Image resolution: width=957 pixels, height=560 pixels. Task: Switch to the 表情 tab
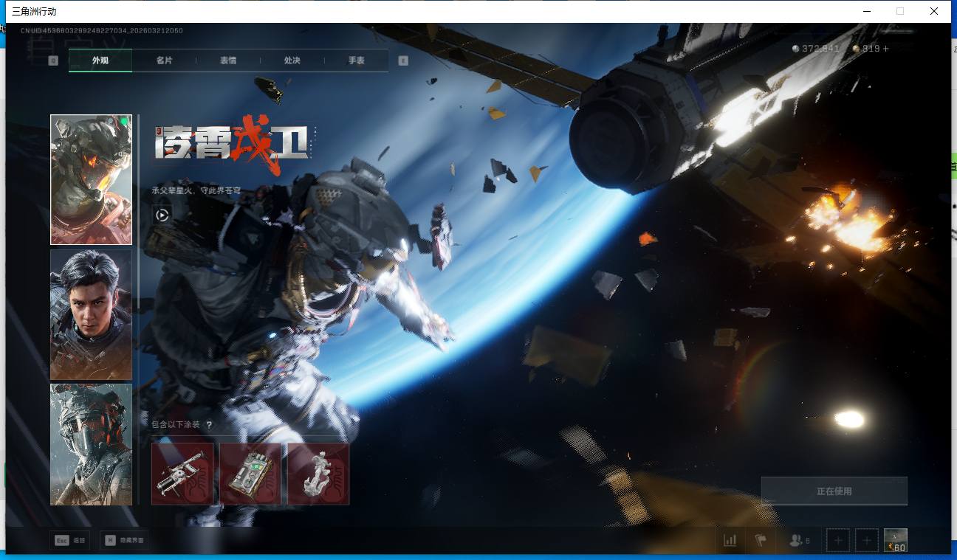[x=228, y=61]
